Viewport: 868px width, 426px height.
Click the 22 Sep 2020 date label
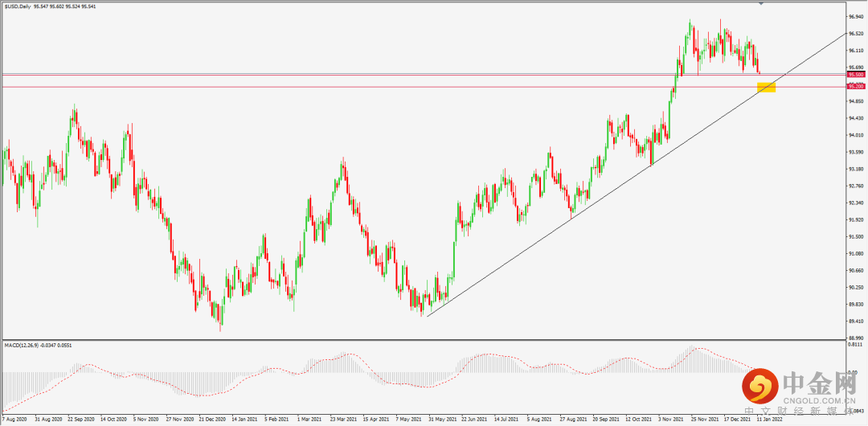click(x=81, y=420)
